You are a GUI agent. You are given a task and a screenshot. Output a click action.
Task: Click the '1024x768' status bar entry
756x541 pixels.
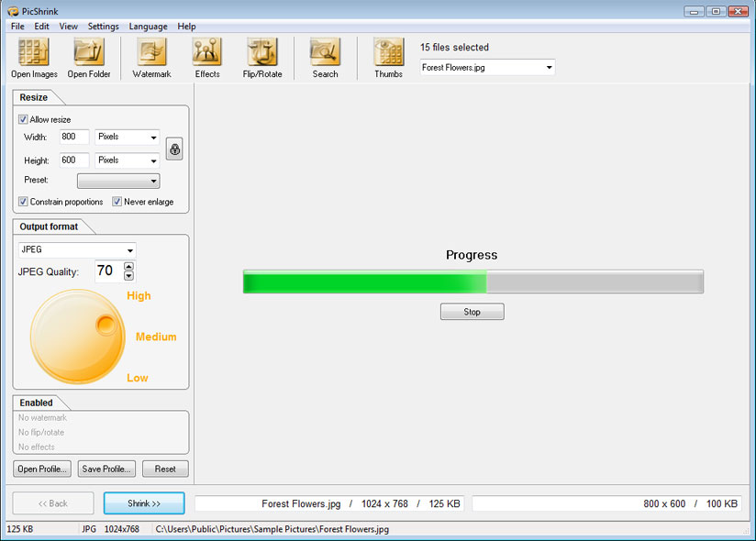(x=121, y=529)
